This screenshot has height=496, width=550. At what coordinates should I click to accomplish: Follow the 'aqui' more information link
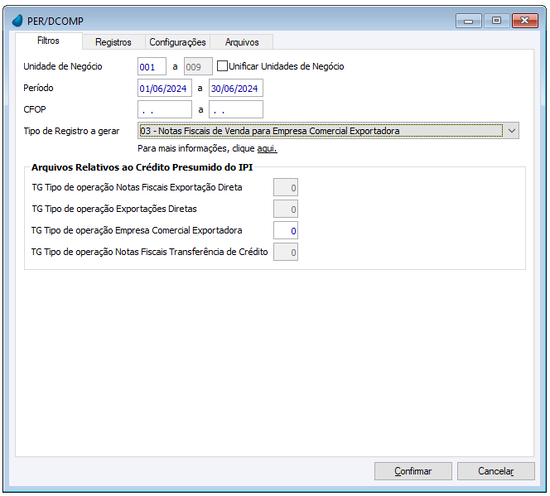click(267, 149)
